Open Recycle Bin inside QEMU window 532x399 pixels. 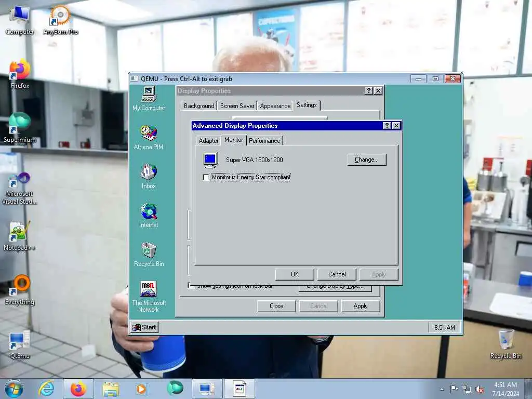[x=149, y=254]
